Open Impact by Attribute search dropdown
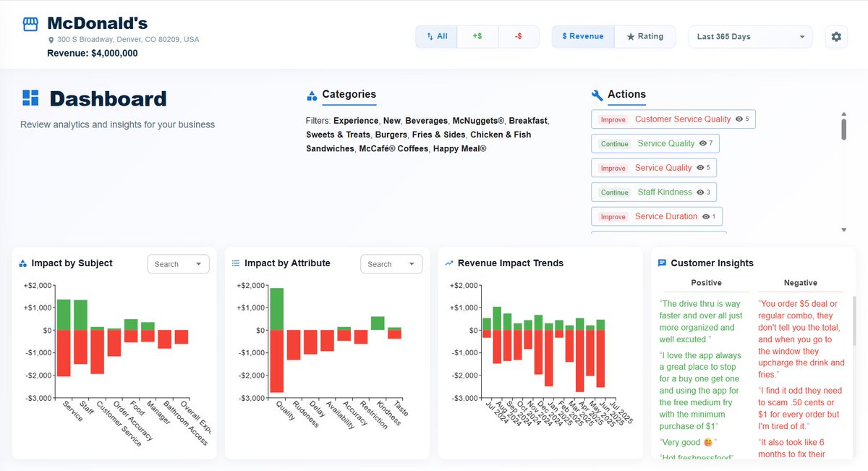The height and width of the screenshot is (471, 868). tap(391, 264)
